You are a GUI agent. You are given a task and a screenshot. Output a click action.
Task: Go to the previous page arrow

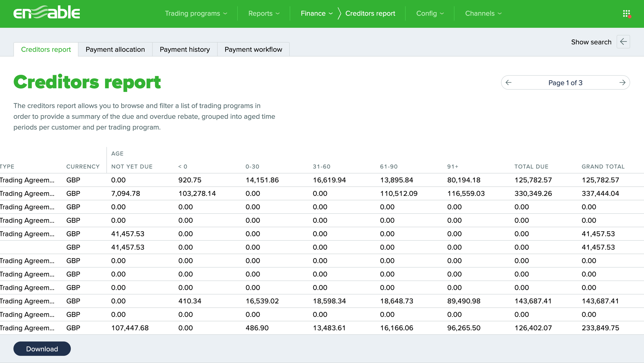pos(508,83)
